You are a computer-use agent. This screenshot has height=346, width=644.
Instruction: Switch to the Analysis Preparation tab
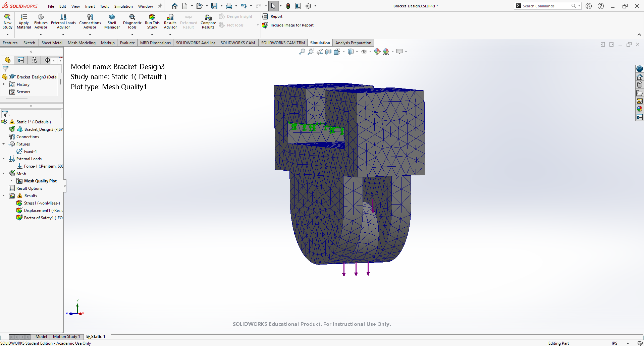[x=353, y=43]
